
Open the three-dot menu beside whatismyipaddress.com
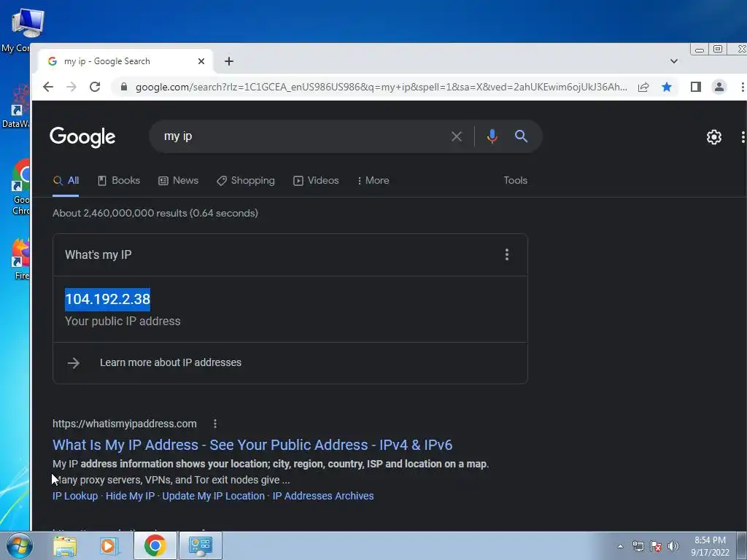215,424
